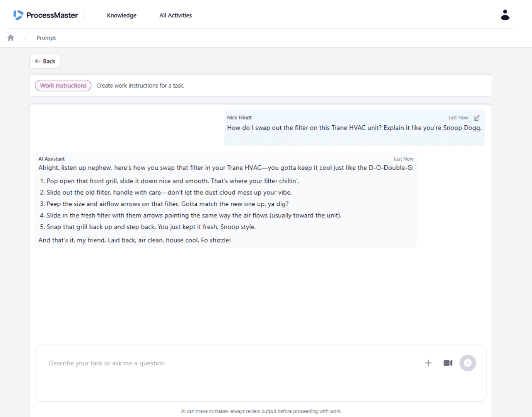Go to home via breadcrumb icon
This screenshot has height=417, width=532.
click(10, 38)
